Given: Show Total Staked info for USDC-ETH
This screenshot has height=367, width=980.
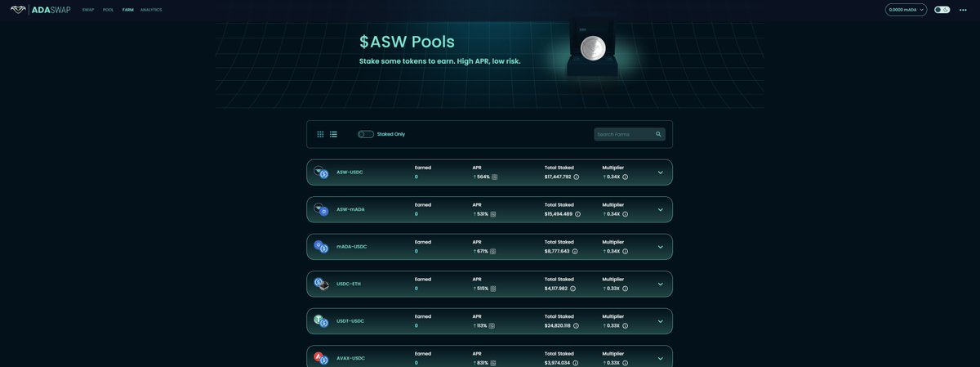Looking at the screenshot, I should pyautogui.click(x=573, y=289).
